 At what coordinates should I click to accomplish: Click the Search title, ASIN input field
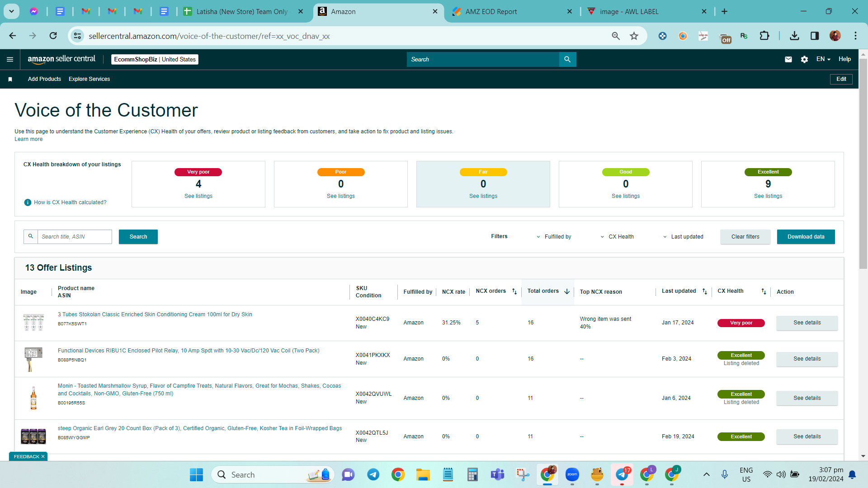75,237
